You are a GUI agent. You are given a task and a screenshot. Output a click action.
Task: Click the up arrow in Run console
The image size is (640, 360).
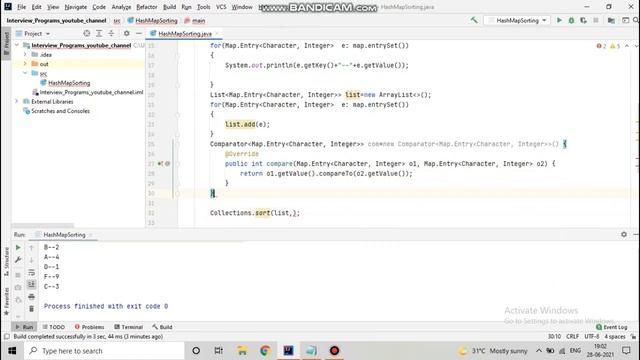click(x=31, y=247)
